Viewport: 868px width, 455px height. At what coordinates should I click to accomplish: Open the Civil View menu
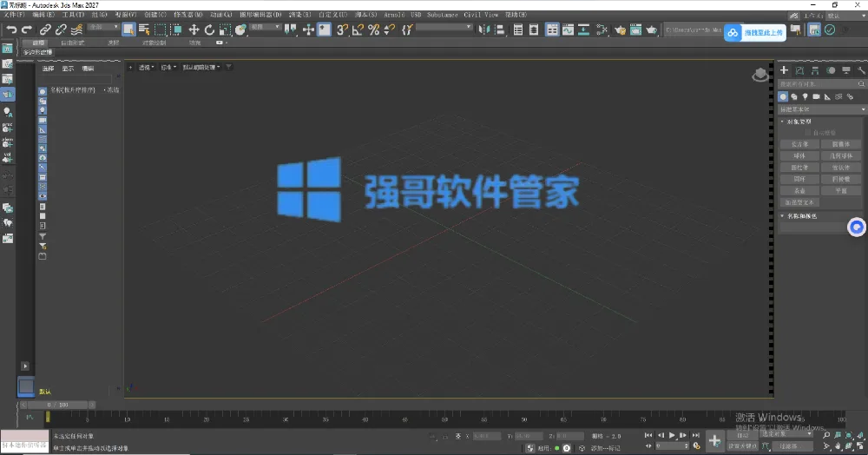(481, 15)
